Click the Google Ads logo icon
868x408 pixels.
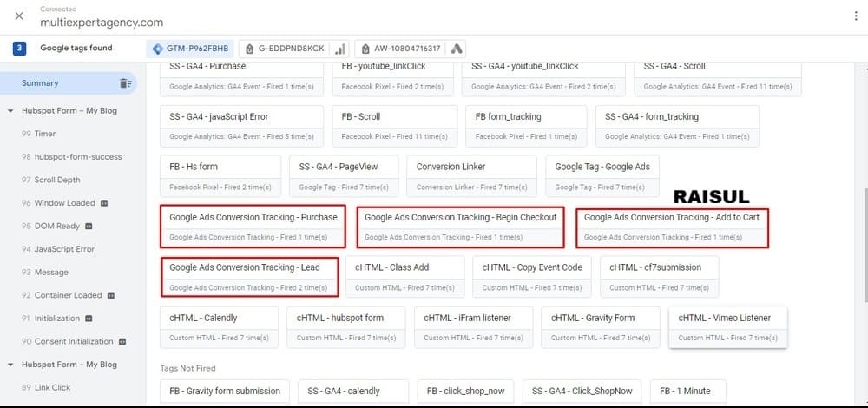[x=457, y=49]
